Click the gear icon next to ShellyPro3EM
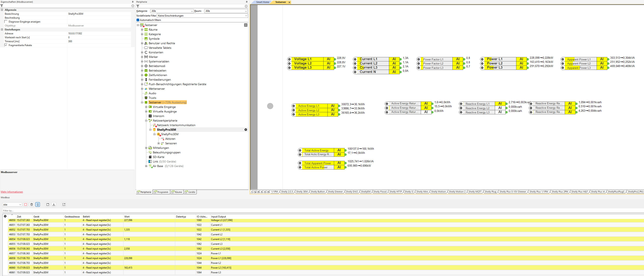The height and width of the screenshot is (276, 644). point(246,130)
